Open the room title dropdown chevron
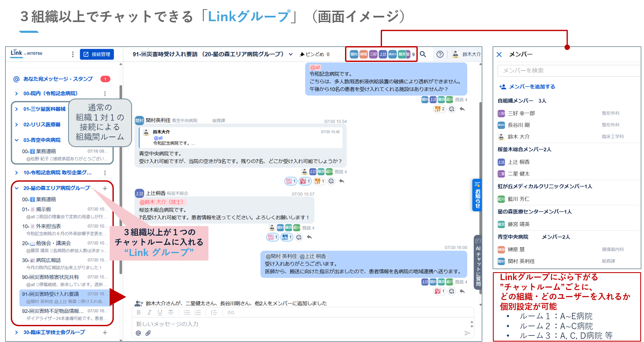Image resolution: width=644 pixels, height=342 pixels. [x=291, y=54]
